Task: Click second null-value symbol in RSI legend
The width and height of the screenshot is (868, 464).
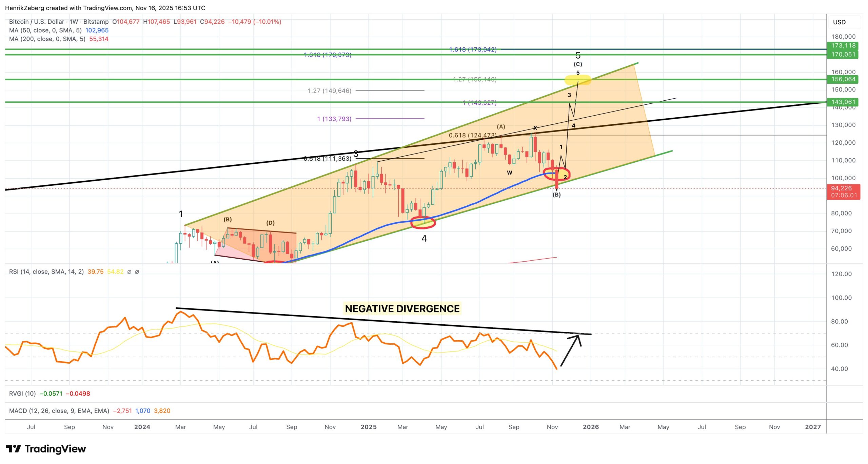Action: coord(137,272)
